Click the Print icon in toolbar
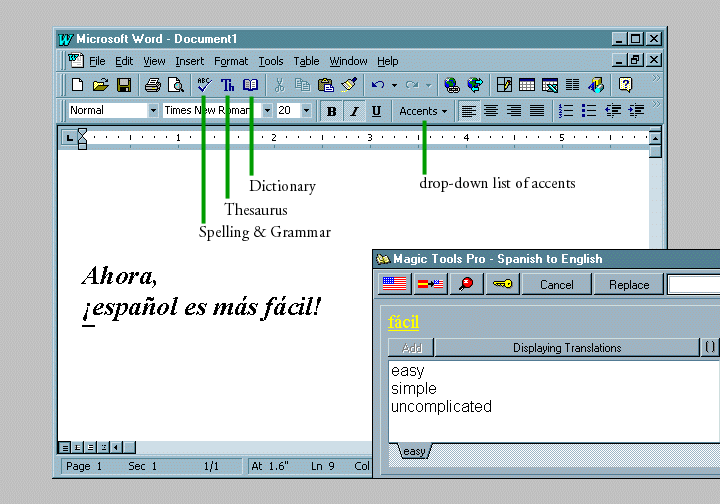The image size is (720, 504). pos(152,85)
